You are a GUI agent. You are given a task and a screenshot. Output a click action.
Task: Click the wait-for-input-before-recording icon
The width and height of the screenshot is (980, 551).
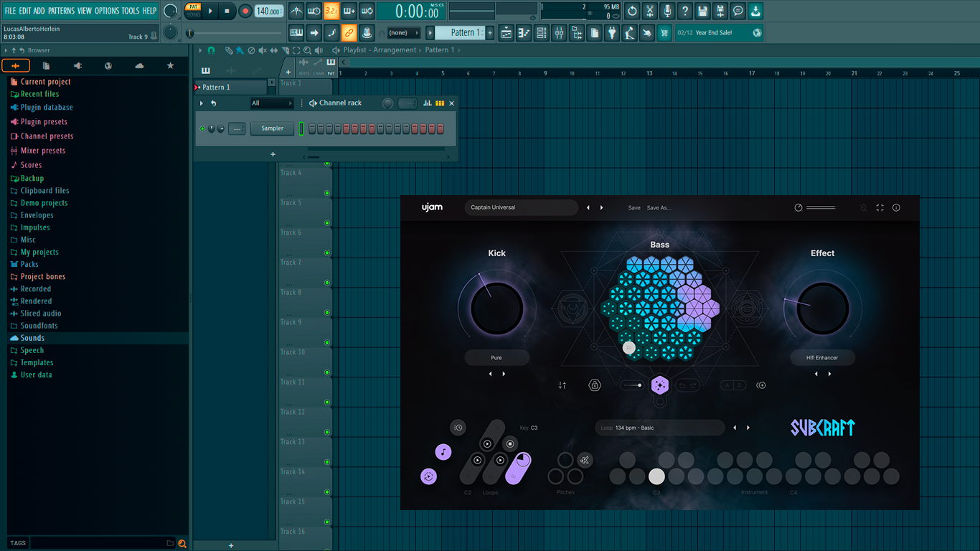pyautogui.click(x=314, y=11)
